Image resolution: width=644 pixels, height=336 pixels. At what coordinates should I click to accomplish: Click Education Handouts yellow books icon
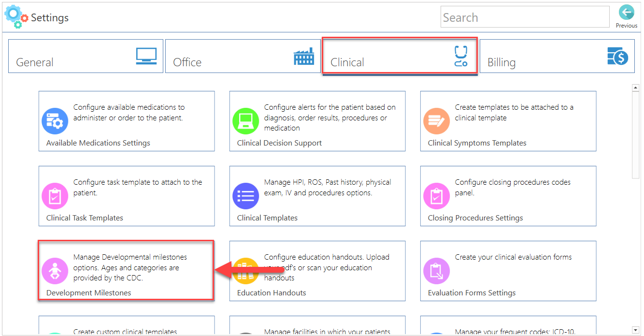(x=245, y=271)
